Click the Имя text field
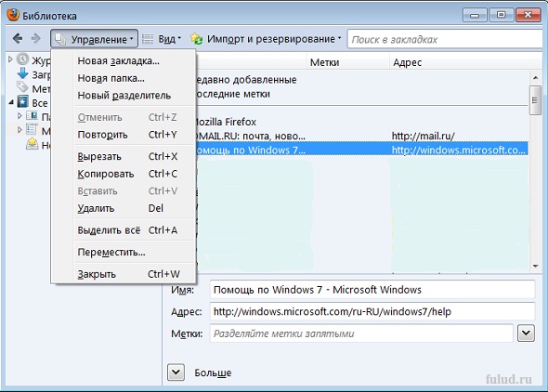548x392 pixels. coord(372,290)
